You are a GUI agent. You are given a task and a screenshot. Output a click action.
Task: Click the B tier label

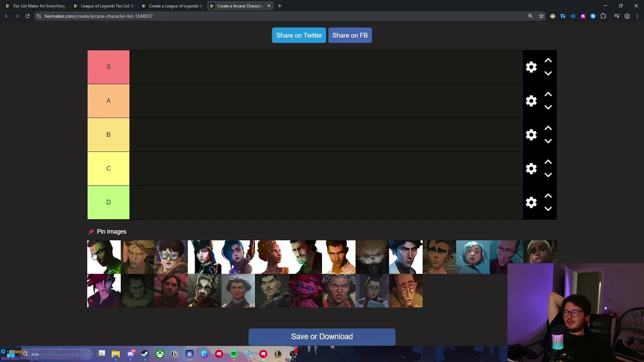(108, 134)
